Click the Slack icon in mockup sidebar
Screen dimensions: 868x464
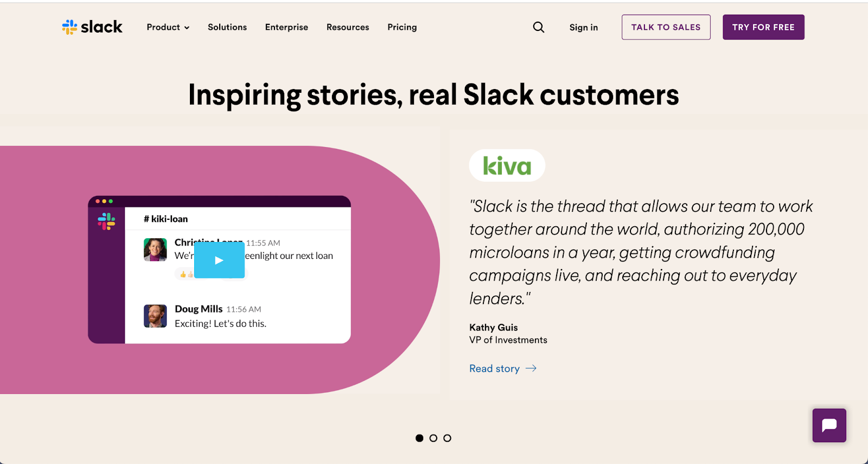tap(106, 221)
